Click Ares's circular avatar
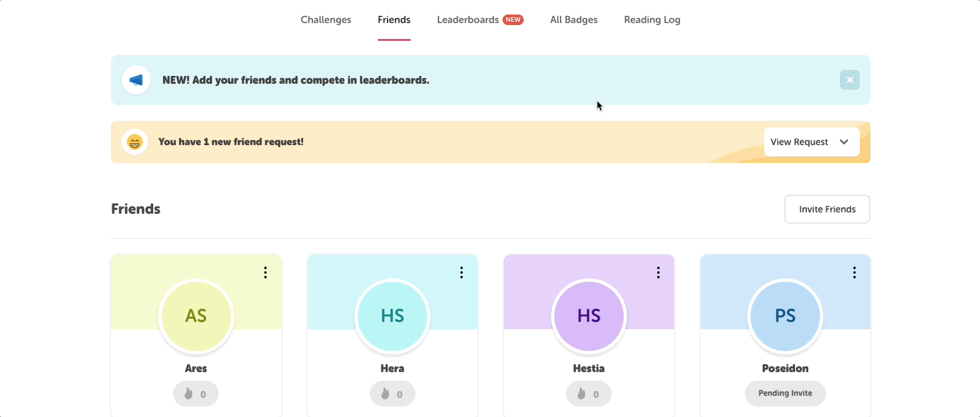The image size is (980, 417). [195, 317]
